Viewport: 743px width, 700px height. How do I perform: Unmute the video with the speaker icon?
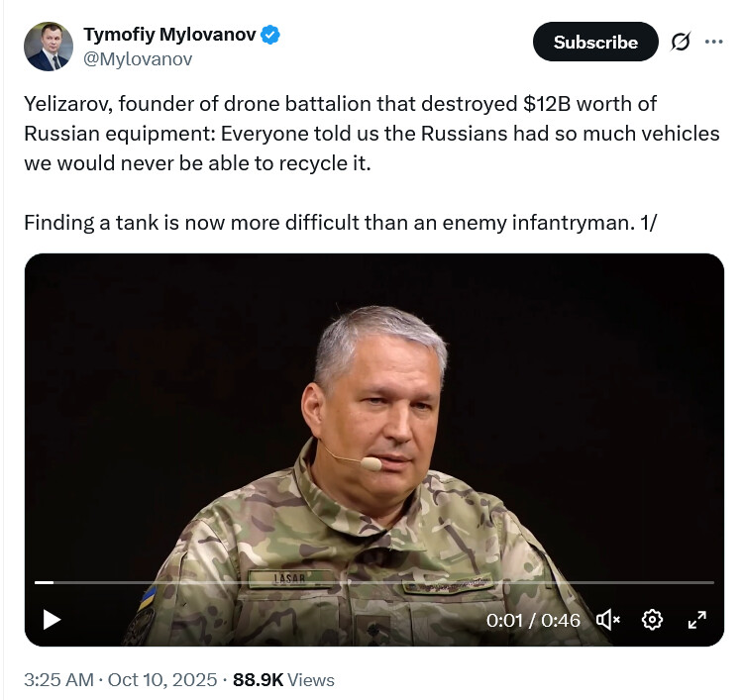pos(608,620)
